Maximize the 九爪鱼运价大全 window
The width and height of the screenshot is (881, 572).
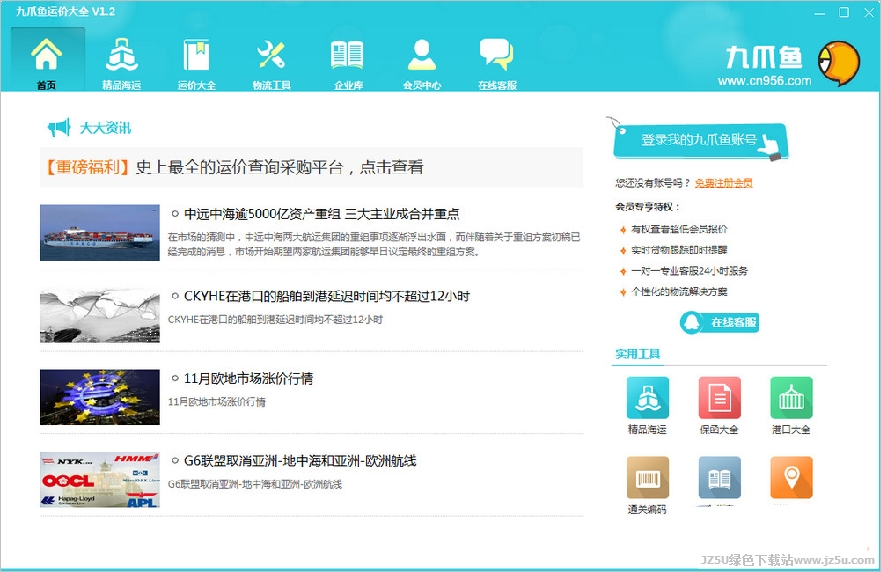pyautogui.click(x=844, y=12)
